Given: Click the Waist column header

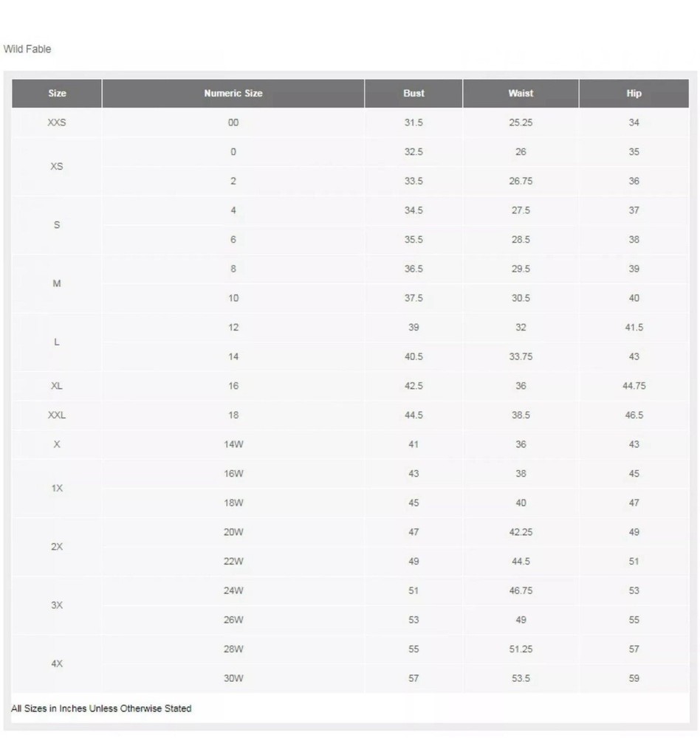Looking at the screenshot, I should tap(520, 93).
